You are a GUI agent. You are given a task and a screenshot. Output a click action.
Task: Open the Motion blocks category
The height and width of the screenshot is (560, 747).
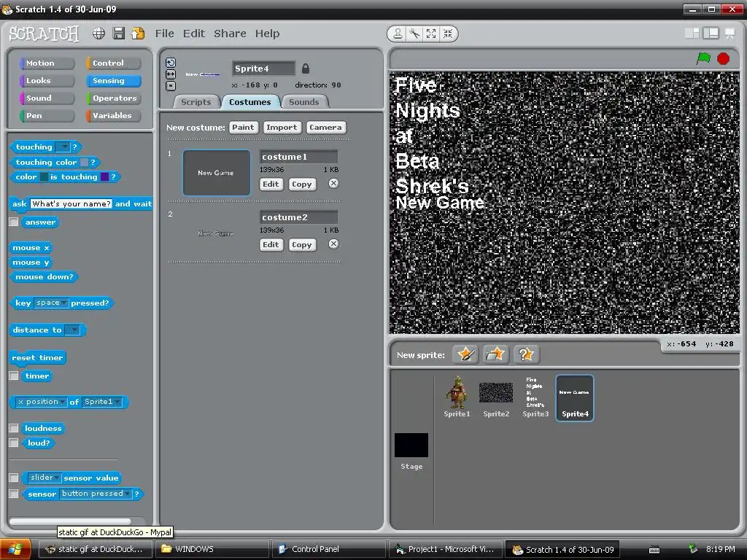(x=47, y=63)
